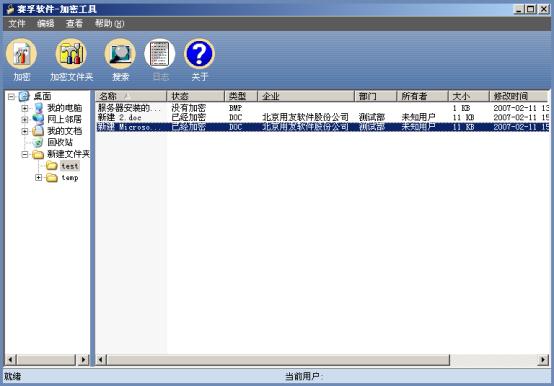Viewport: 554px width, 386px height.
Task: Open the 搜索 search tool icon
Action: pos(120,54)
